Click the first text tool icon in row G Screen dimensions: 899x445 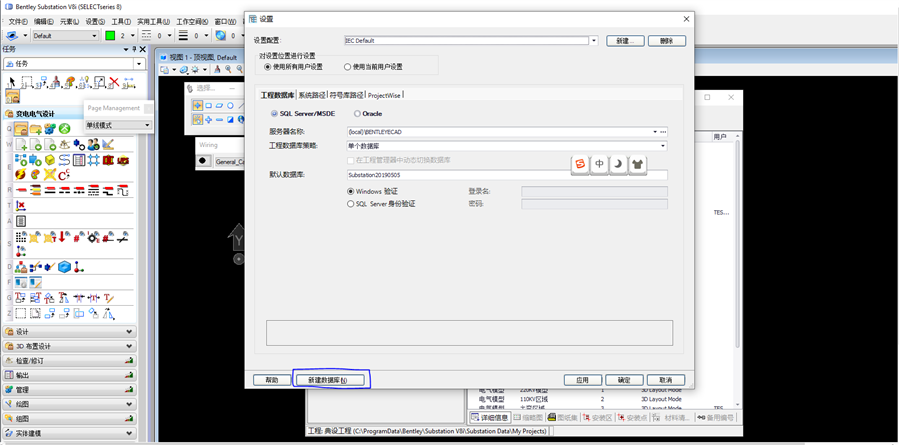coord(21,298)
